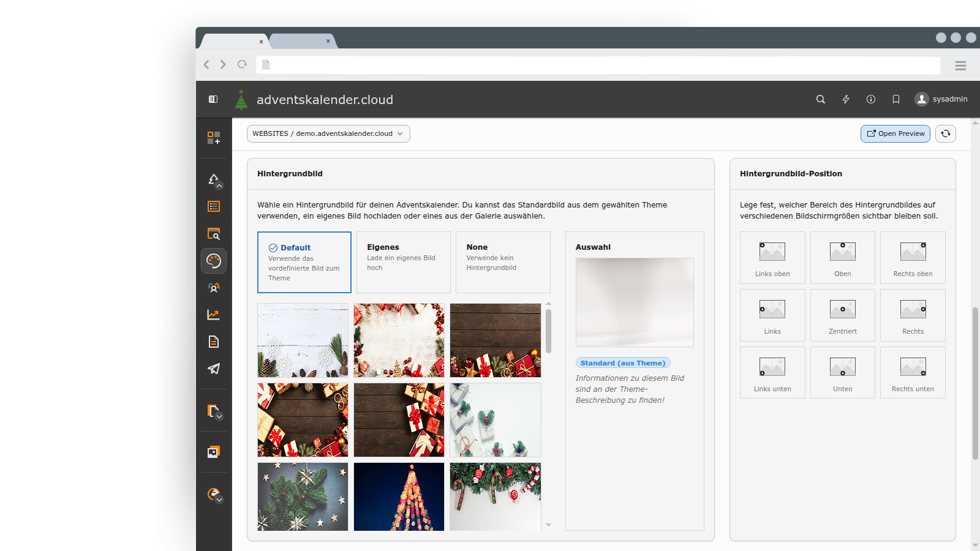The width and height of the screenshot is (980, 551).
Task: Click the Open Preview button
Action: point(895,133)
